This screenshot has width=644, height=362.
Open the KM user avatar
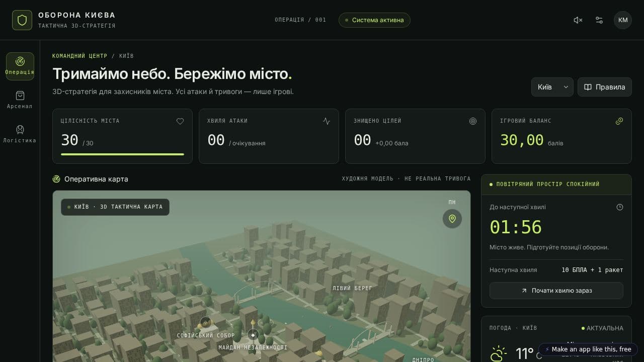point(623,20)
